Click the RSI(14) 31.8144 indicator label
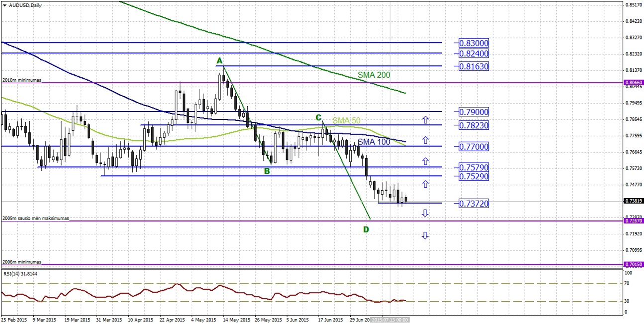The image size is (644, 324). click(20, 274)
